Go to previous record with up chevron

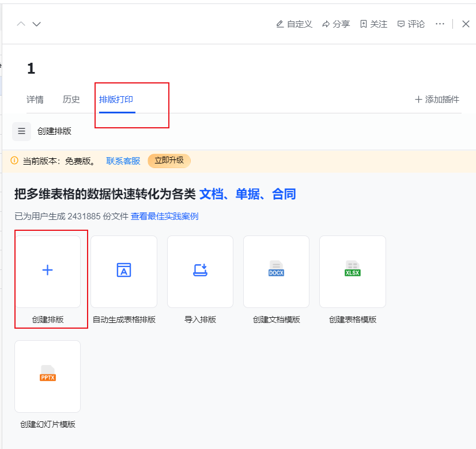(21, 24)
